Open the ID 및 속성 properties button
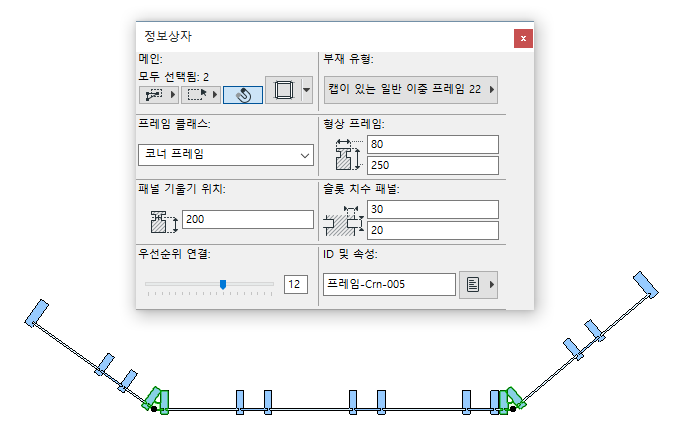The height and width of the screenshot is (447, 682). coord(479,285)
